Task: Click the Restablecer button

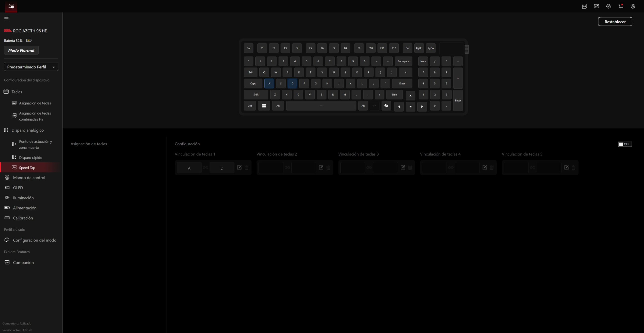Action: 615,22
